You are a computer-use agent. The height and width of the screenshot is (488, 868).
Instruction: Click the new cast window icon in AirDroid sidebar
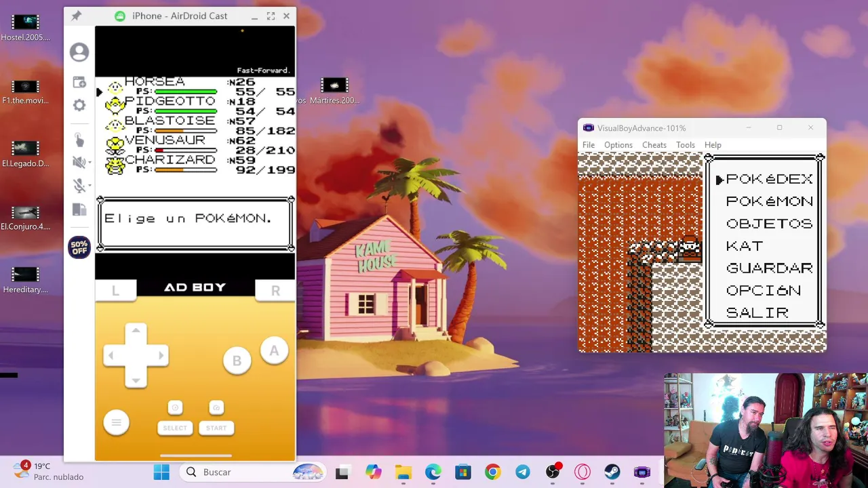[79, 82]
